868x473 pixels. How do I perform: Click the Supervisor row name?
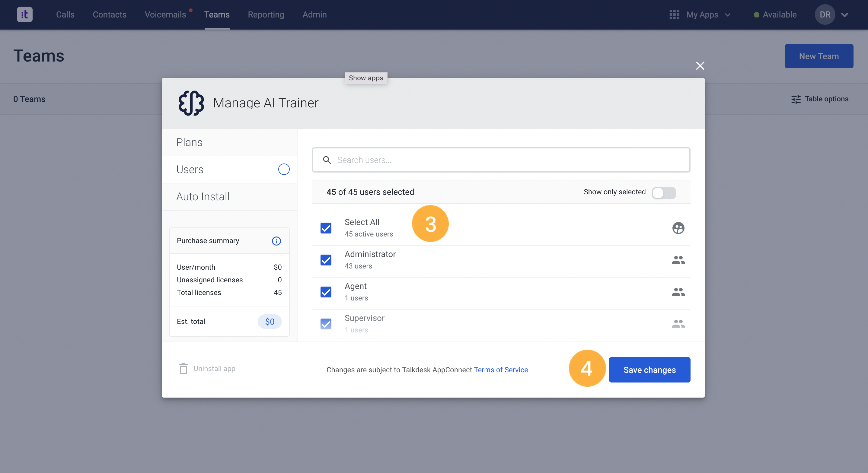364,318
